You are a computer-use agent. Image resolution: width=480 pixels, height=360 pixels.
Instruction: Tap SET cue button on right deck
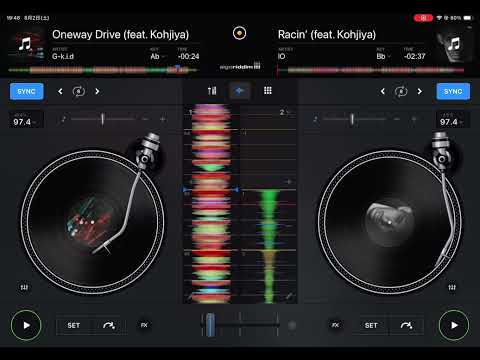(x=371, y=325)
